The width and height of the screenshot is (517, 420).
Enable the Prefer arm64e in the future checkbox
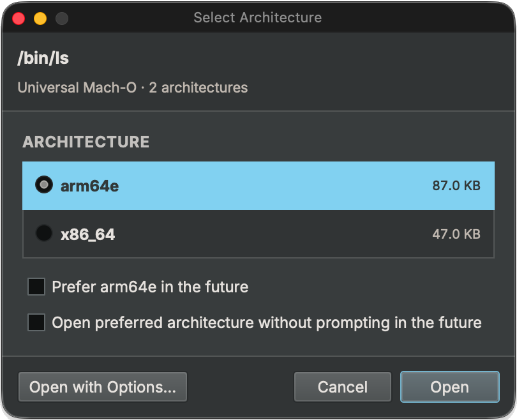point(36,287)
